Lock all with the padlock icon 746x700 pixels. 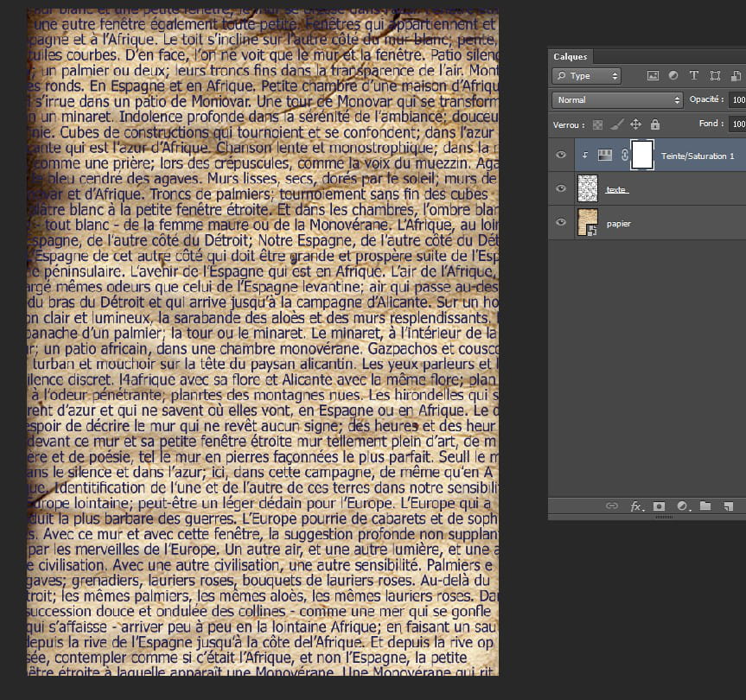pyautogui.click(x=655, y=125)
